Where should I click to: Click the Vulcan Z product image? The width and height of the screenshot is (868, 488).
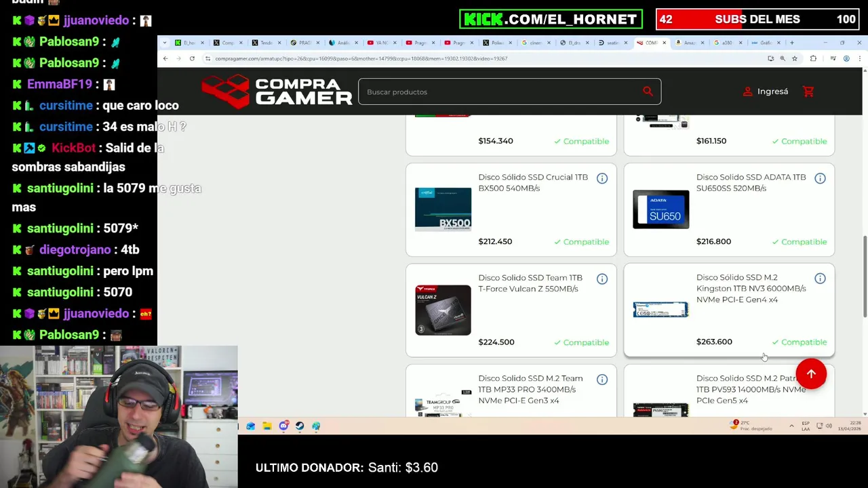(x=443, y=310)
